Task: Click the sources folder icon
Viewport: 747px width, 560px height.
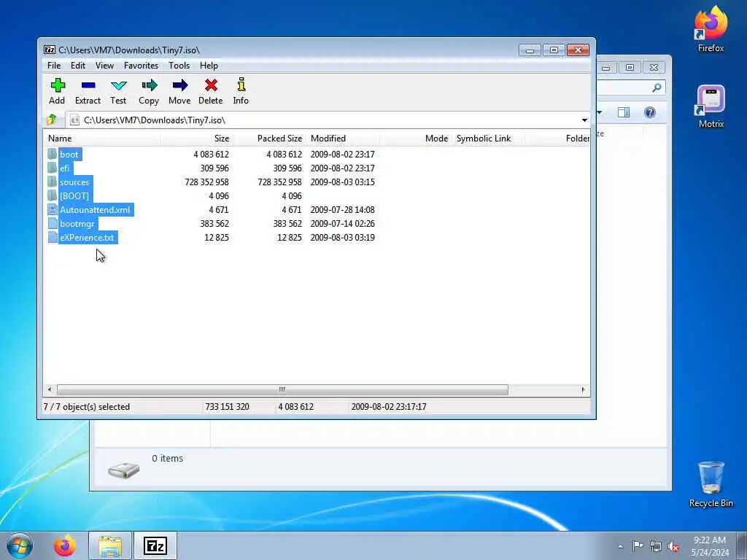Action: 53,182
